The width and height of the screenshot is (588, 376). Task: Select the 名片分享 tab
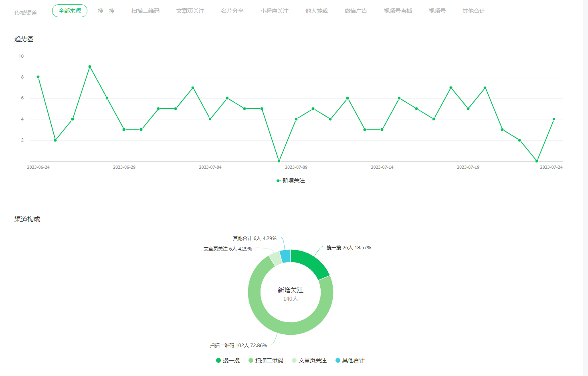pos(232,11)
